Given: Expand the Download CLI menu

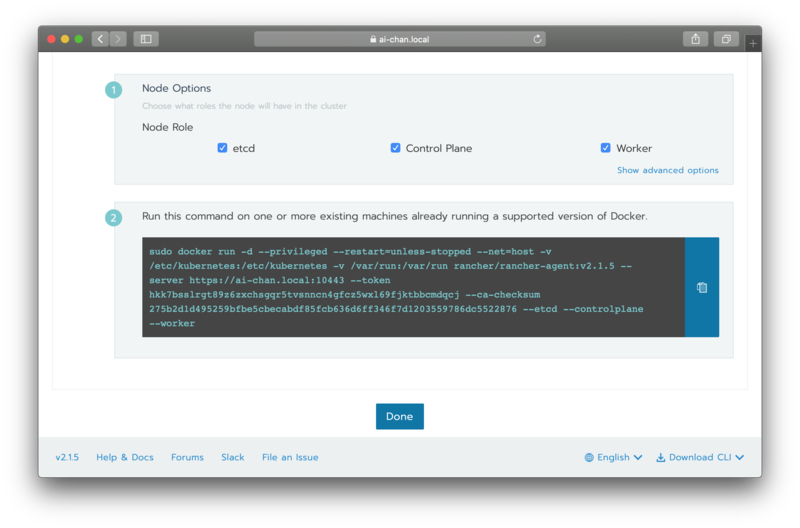Looking at the screenshot, I should coord(700,457).
